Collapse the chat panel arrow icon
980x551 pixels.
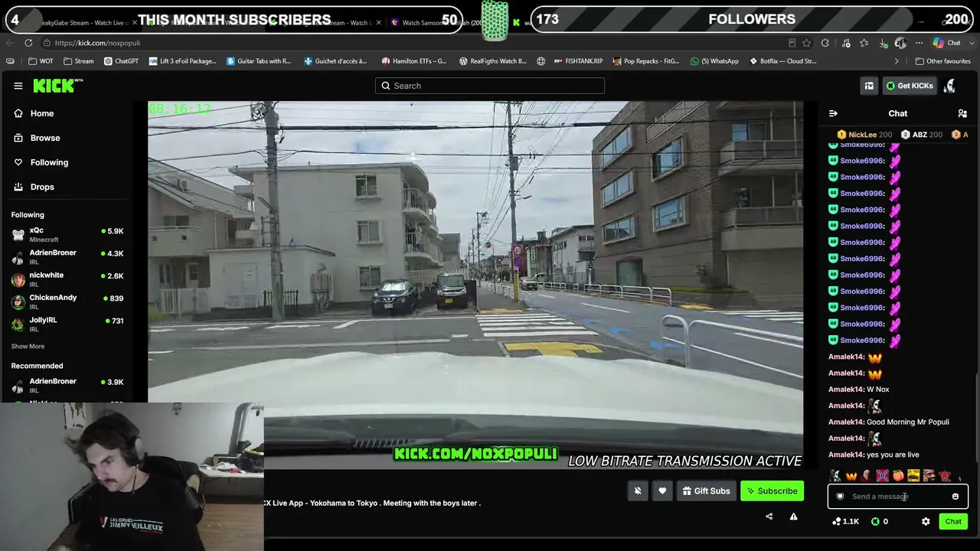click(833, 113)
